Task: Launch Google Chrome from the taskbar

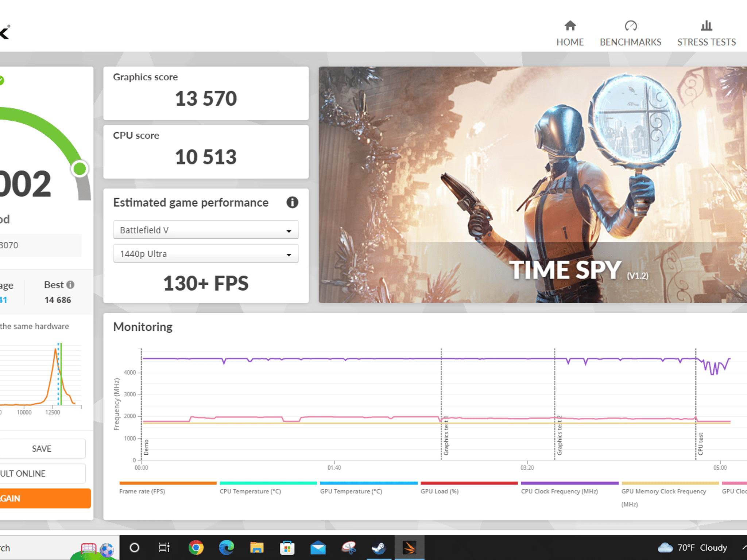Action: [196, 548]
